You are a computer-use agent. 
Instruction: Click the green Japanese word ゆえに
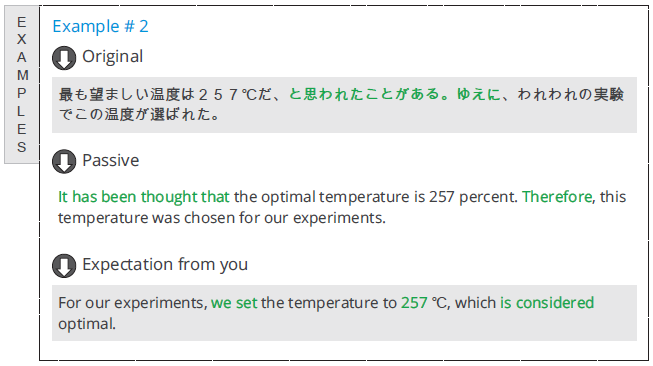(479, 94)
